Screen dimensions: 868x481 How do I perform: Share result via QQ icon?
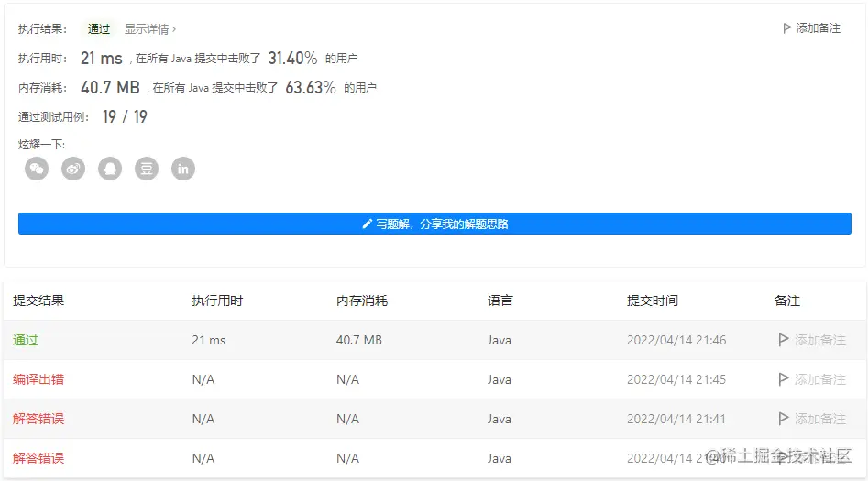pyautogui.click(x=110, y=169)
